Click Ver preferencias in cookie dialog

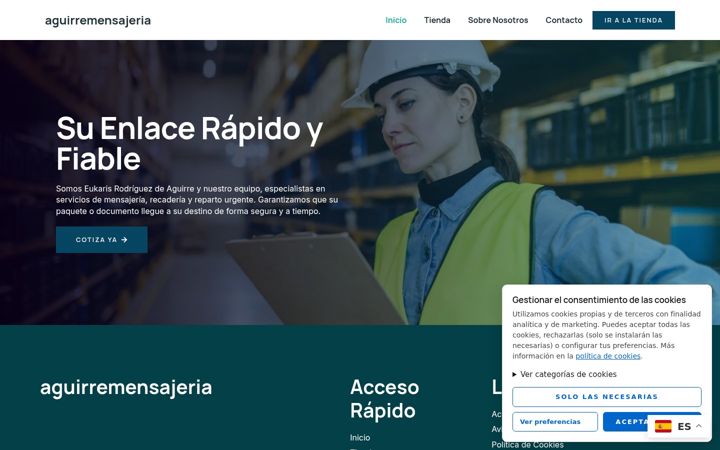(x=555, y=422)
